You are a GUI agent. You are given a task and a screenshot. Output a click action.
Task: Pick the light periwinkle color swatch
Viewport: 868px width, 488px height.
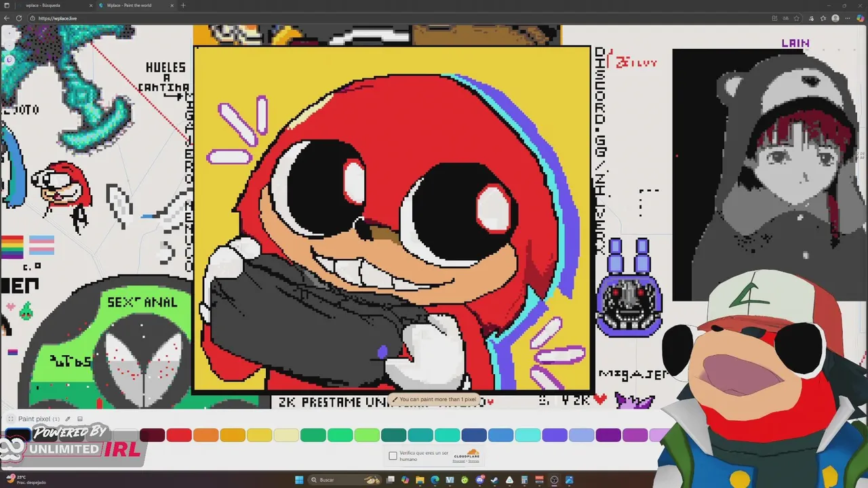tap(581, 435)
